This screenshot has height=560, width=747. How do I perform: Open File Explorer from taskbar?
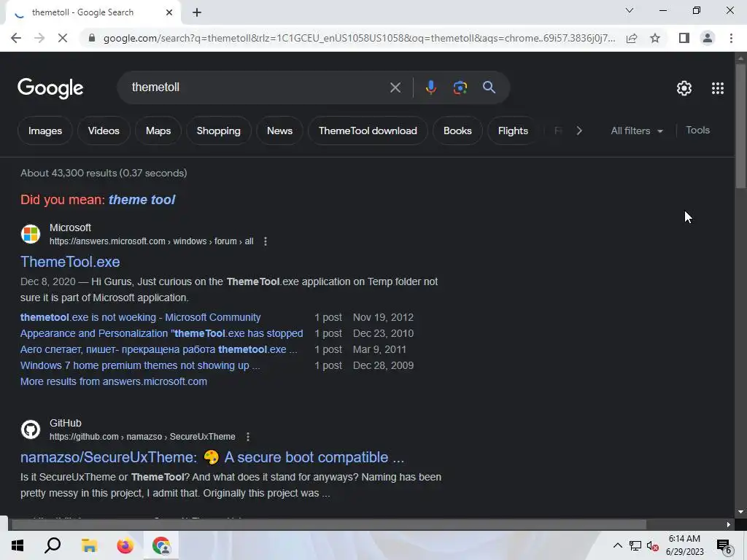click(89, 545)
